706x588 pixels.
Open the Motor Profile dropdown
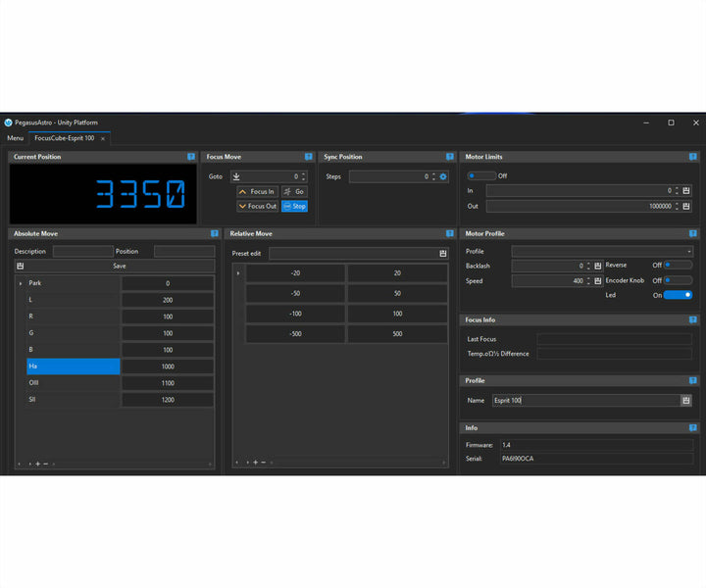(602, 251)
